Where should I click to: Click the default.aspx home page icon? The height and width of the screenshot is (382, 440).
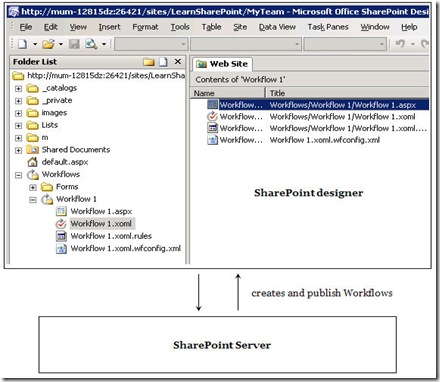point(32,162)
